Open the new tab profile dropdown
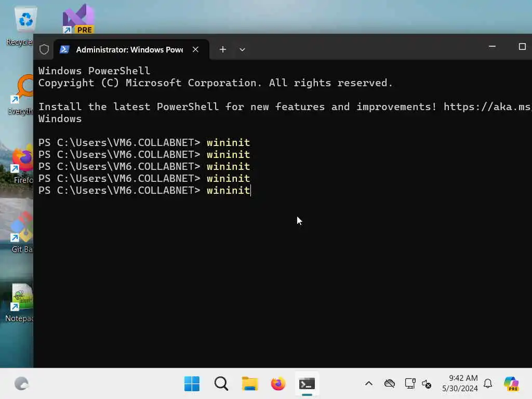 click(x=242, y=49)
